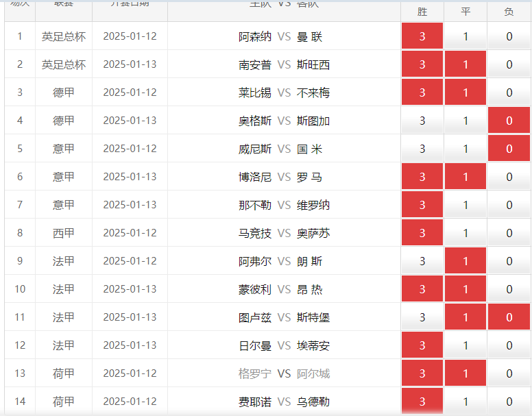The width and height of the screenshot is (532, 418).
Task: Toggle loss (0) for 威尼斯 VS 国米
Action: pos(509,149)
